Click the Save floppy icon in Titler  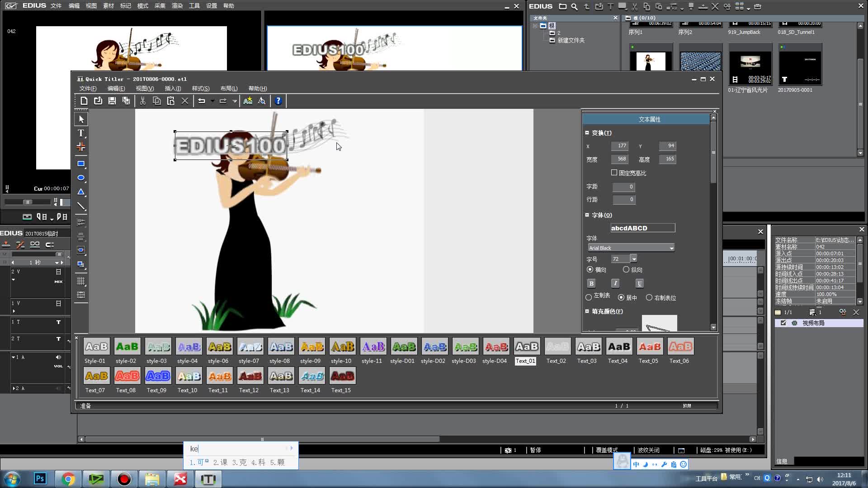coord(112,101)
